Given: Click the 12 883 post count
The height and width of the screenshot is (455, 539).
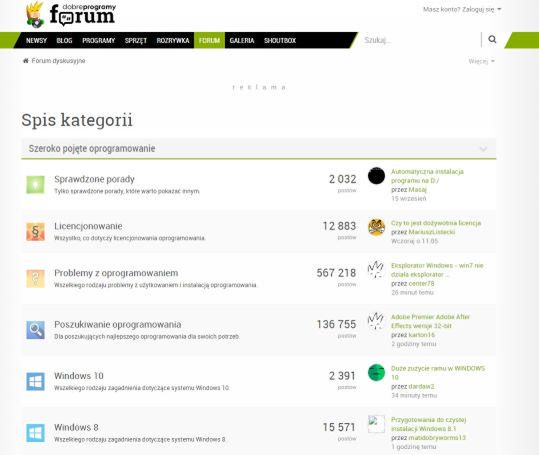Looking at the screenshot, I should tap(339, 226).
